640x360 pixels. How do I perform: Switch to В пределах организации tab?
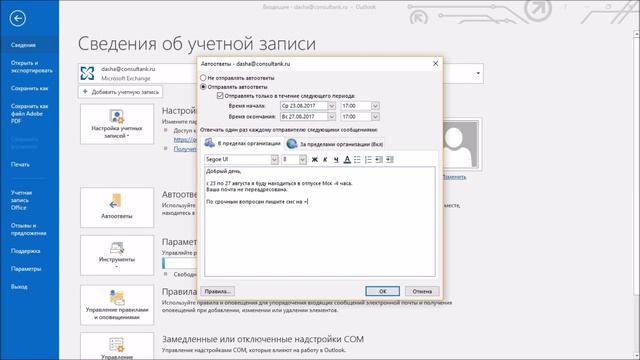242,143
